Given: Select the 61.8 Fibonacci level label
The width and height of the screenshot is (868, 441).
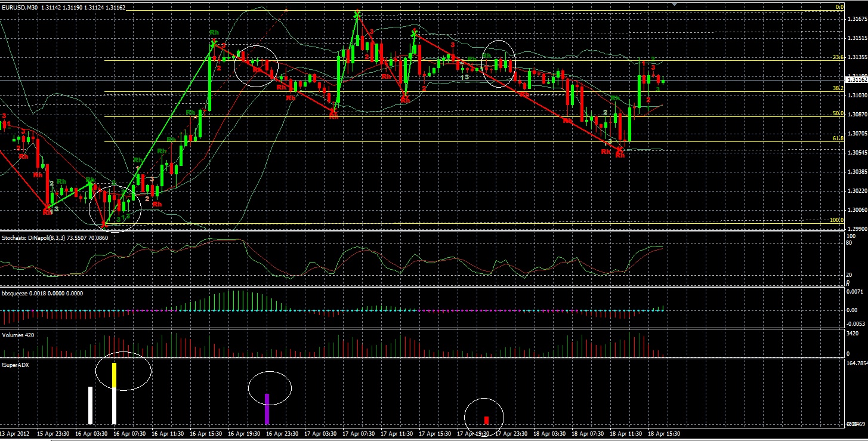Looking at the screenshot, I should [x=838, y=138].
